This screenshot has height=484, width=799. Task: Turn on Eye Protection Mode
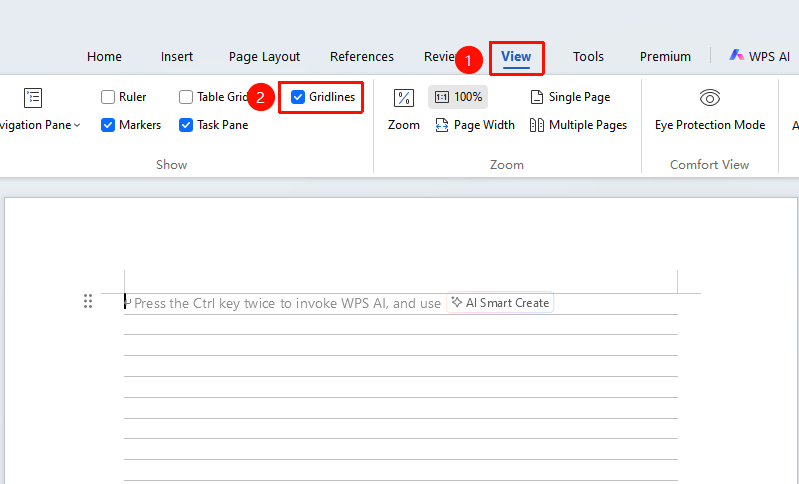pyautogui.click(x=710, y=110)
